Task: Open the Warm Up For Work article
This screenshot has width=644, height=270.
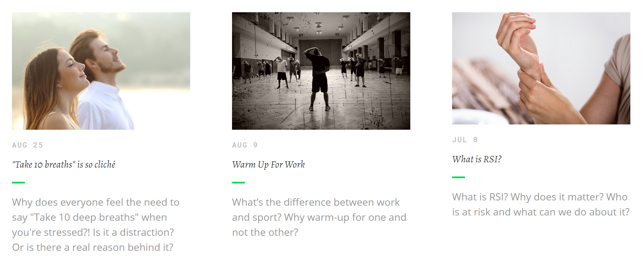Action: [x=269, y=165]
